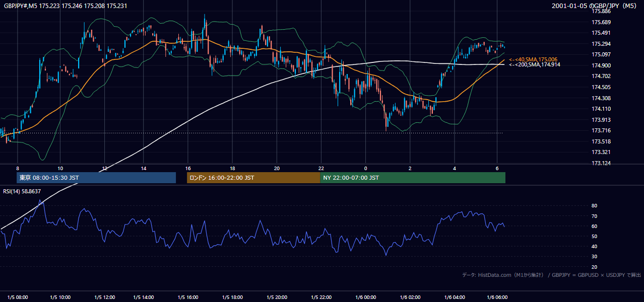Screen dimensions: 644x302
Task: Click the 1/5 18:00 time label
Action: pos(232,297)
